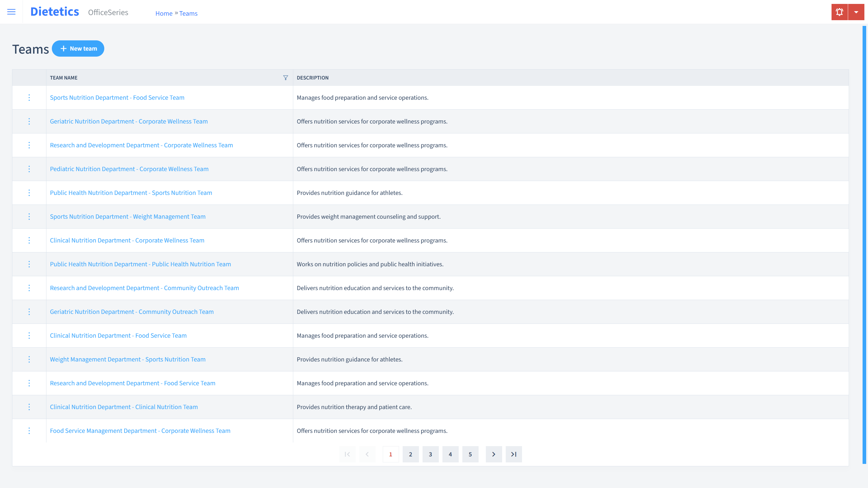Navigate to page 3 of Teams list

430,454
